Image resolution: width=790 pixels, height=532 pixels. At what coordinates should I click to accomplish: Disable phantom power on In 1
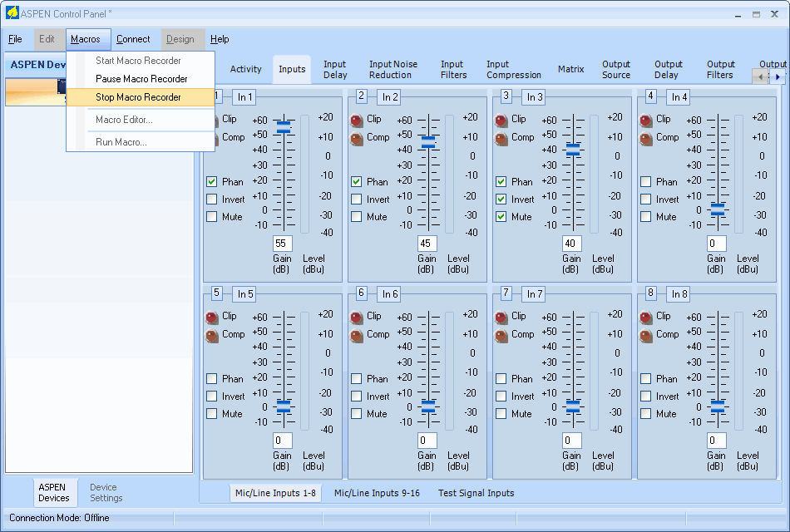point(211,181)
